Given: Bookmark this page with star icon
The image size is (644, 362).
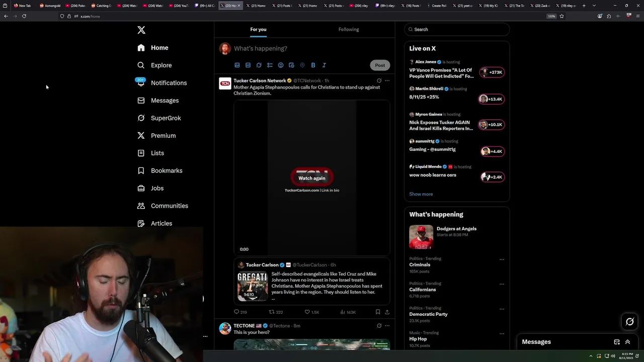Looking at the screenshot, I should 561,16.
